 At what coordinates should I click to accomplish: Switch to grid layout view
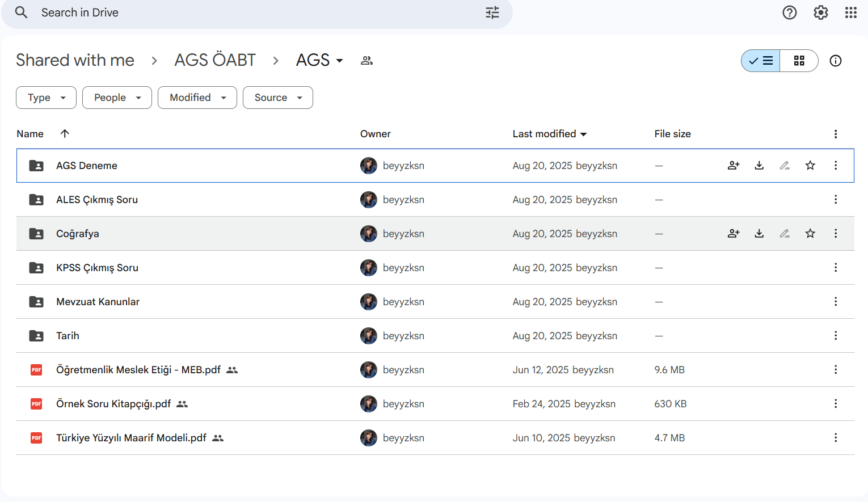point(799,61)
